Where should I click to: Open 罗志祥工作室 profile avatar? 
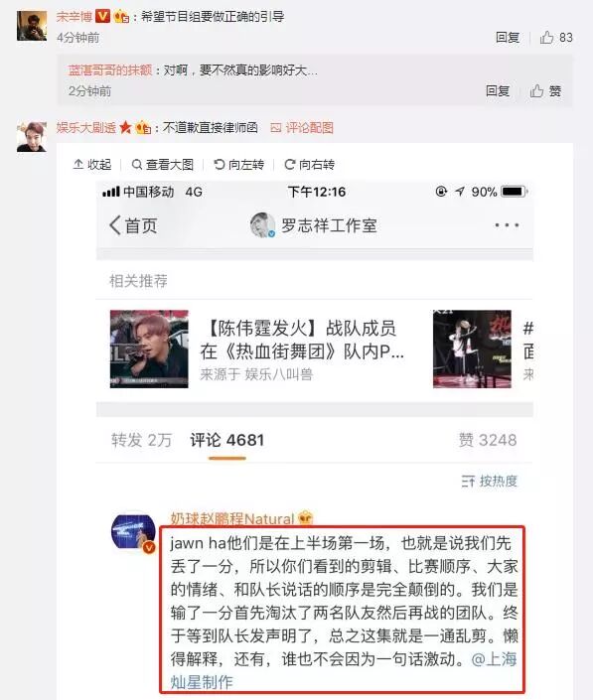click(x=262, y=224)
